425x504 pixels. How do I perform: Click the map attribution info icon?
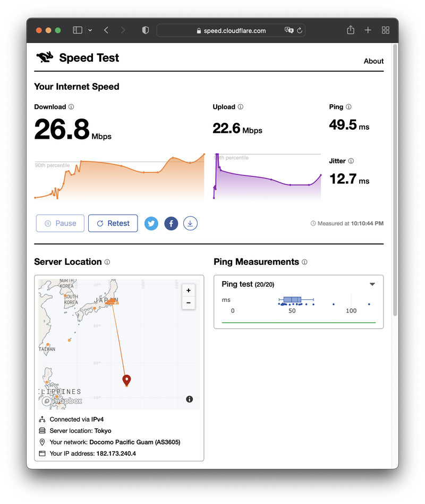190,399
